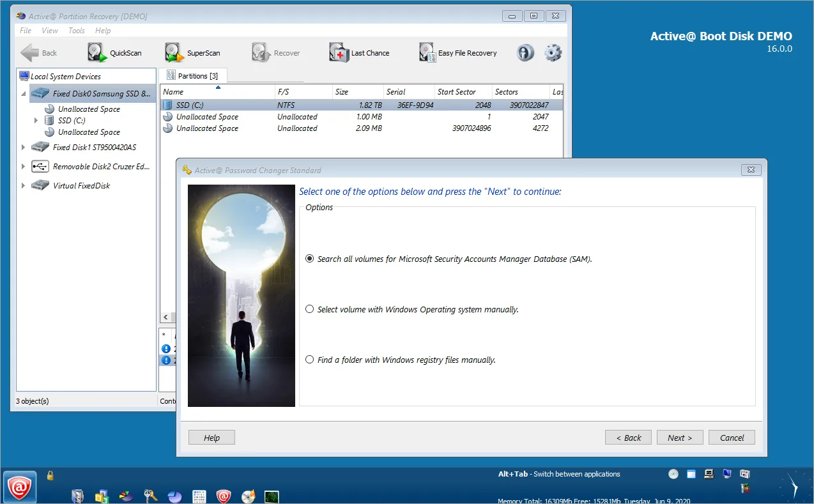Click the QuickScan toolbar icon

[x=96, y=53]
